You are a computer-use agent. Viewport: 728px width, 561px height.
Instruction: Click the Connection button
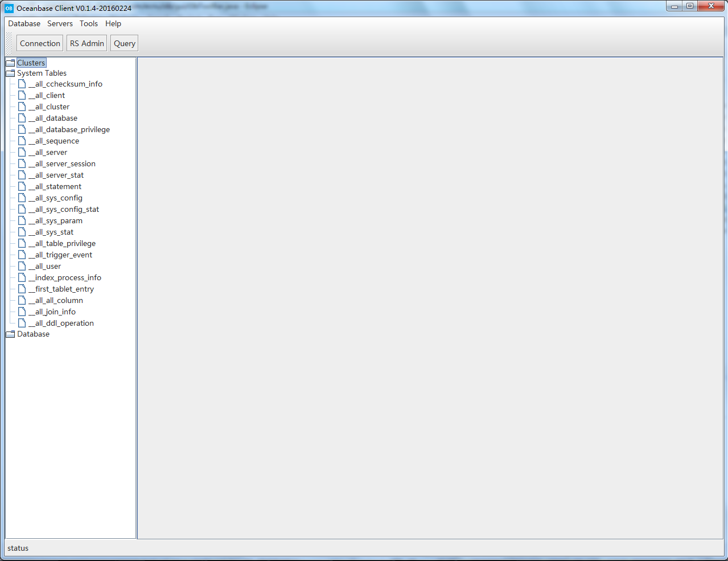pyautogui.click(x=40, y=43)
